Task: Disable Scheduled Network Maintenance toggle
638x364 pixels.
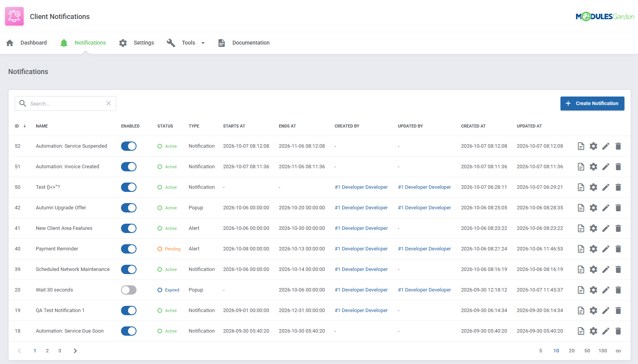Action: [129, 269]
